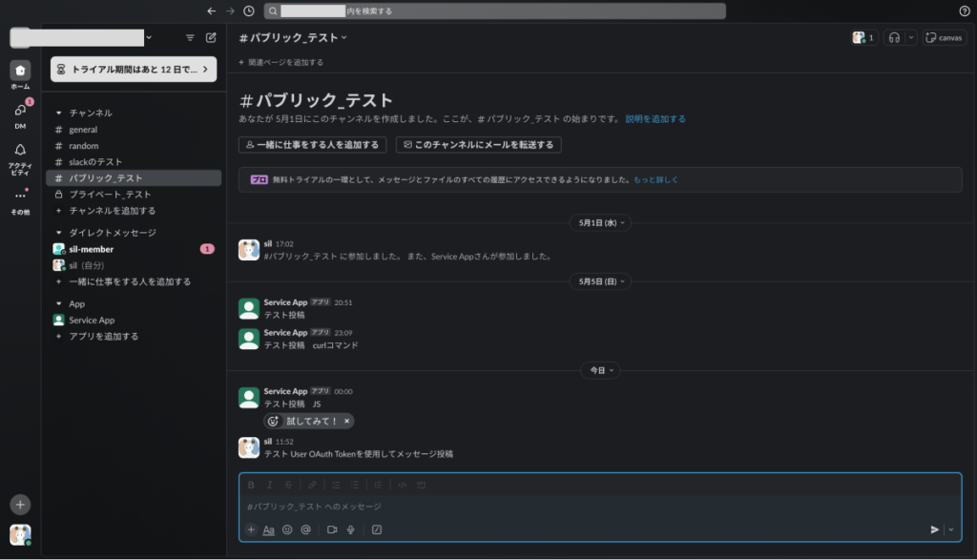Open the history clock icon

point(249,10)
